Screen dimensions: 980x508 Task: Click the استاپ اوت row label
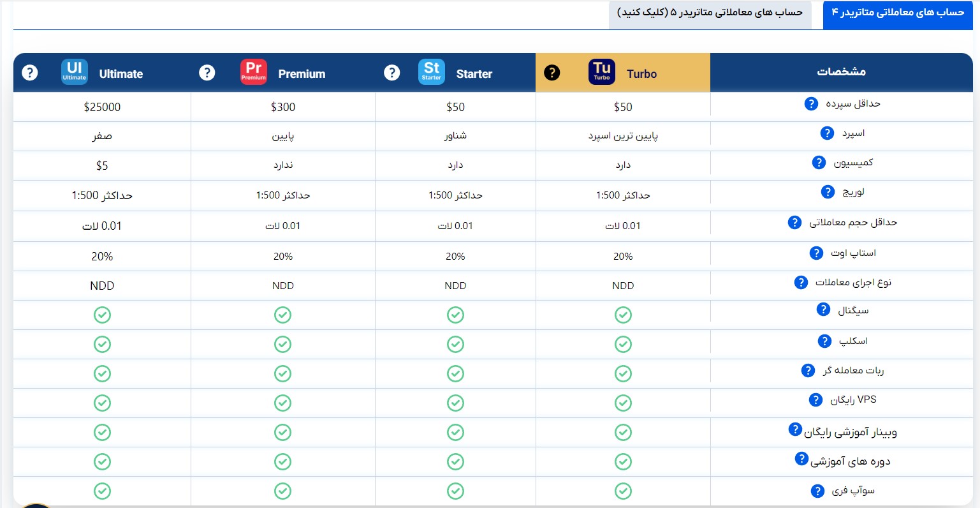pyautogui.click(x=853, y=253)
